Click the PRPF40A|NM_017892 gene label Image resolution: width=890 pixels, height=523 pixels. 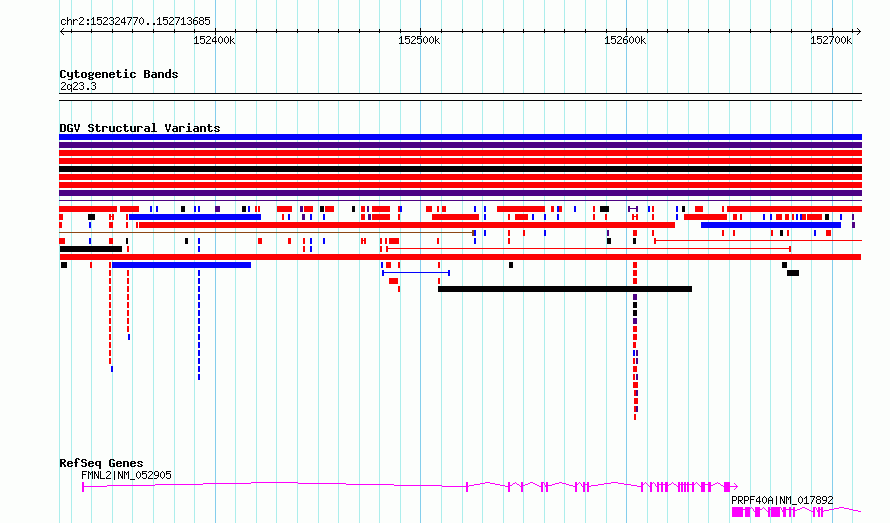pyautogui.click(x=782, y=500)
